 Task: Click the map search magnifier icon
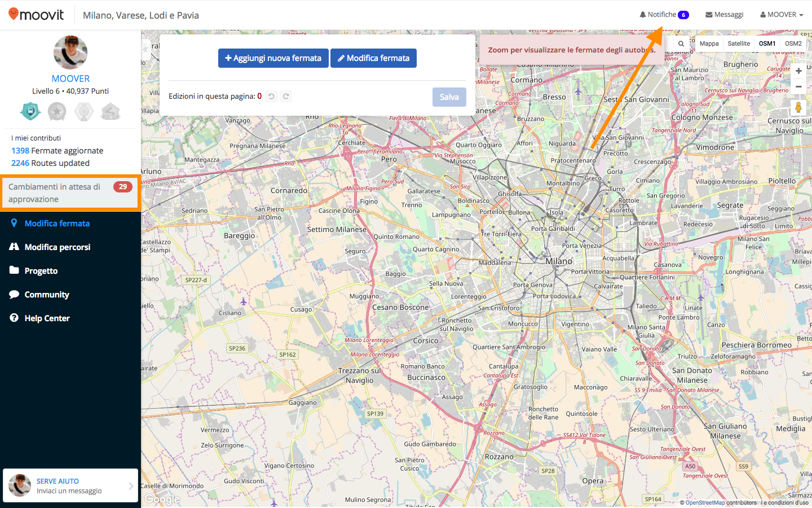click(x=681, y=43)
